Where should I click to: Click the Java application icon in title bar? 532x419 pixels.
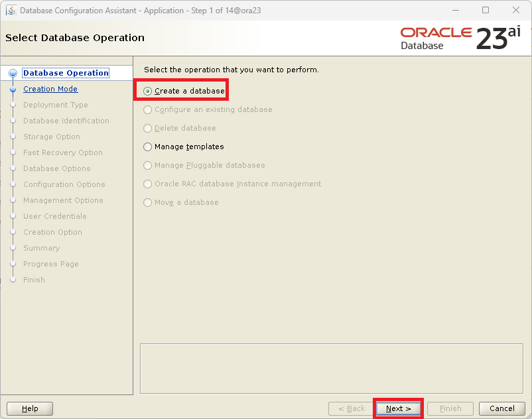11,10
